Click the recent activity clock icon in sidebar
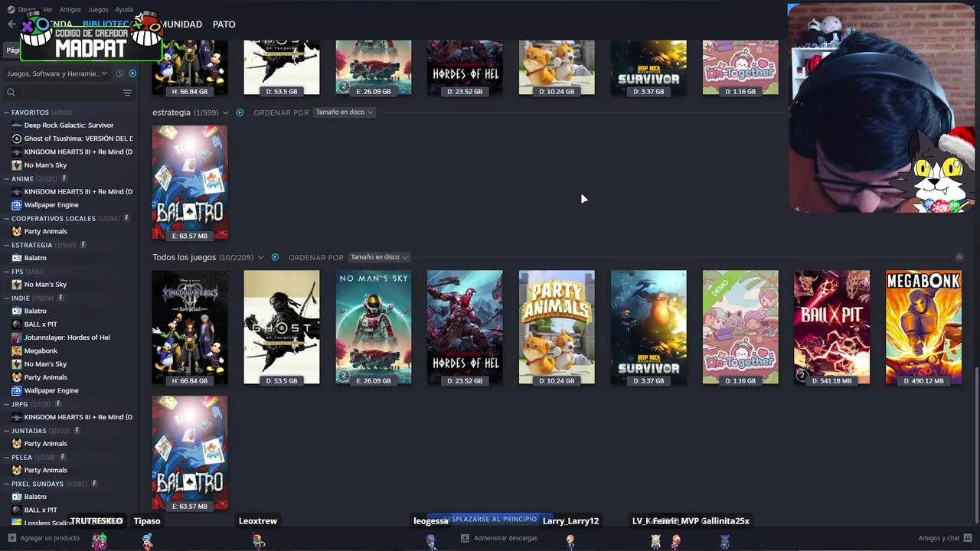Viewport: 980px width, 551px height. click(x=119, y=73)
